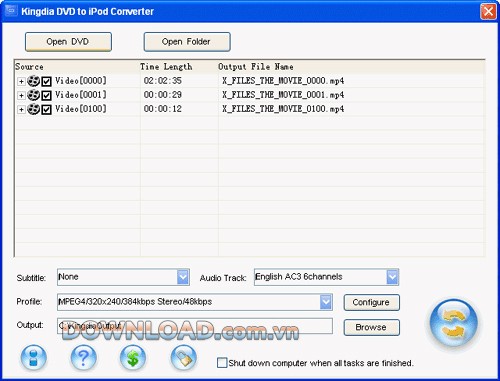The height and width of the screenshot is (381, 500).
Task: Click output name X_FILES_THE_MOVIE_0100.mp4
Action: pos(283,109)
